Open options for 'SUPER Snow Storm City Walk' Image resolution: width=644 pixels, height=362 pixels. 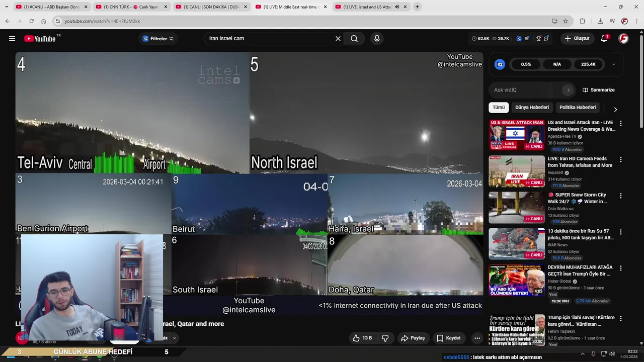coord(620,196)
